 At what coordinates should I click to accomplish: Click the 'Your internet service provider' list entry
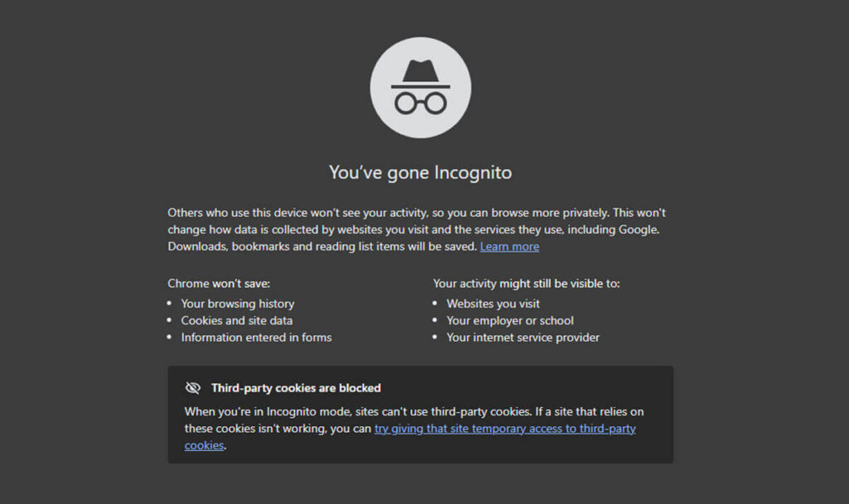pos(523,337)
